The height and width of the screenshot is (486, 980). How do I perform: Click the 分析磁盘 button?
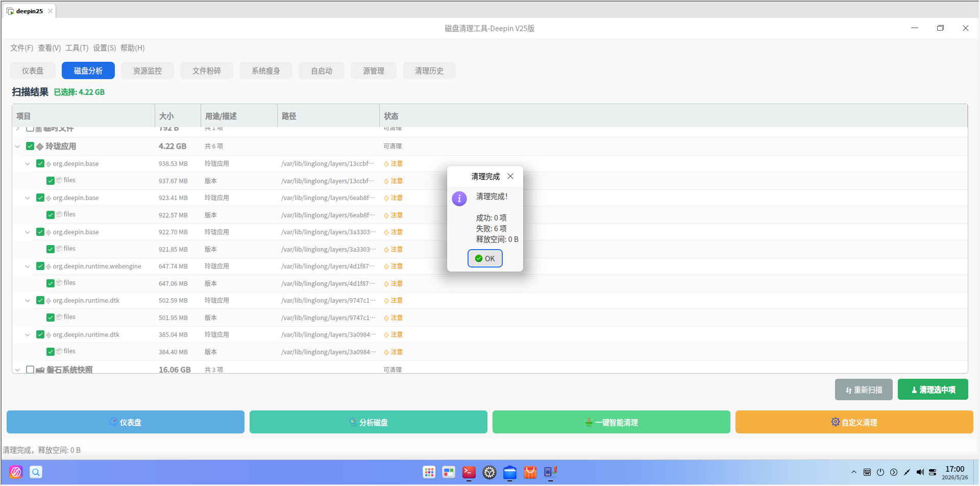369,422
